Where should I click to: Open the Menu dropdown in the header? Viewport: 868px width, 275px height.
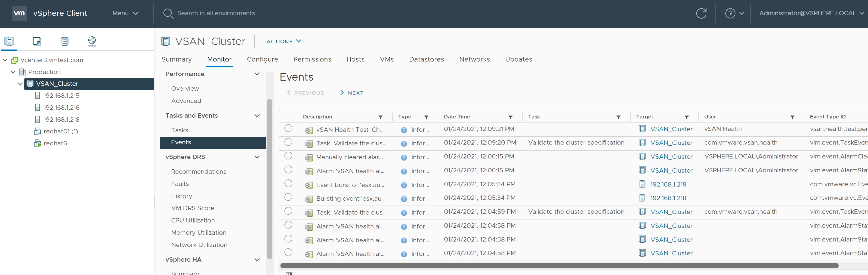pos(125,13)
